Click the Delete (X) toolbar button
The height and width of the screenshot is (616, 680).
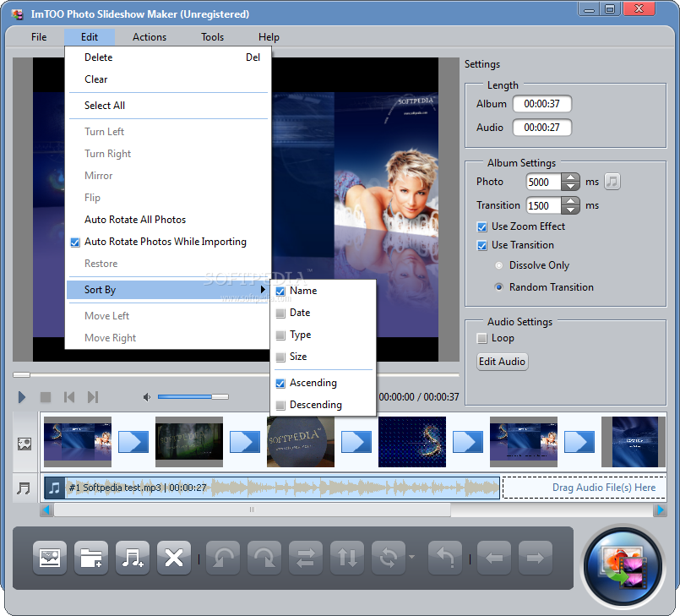coord(174,558)
